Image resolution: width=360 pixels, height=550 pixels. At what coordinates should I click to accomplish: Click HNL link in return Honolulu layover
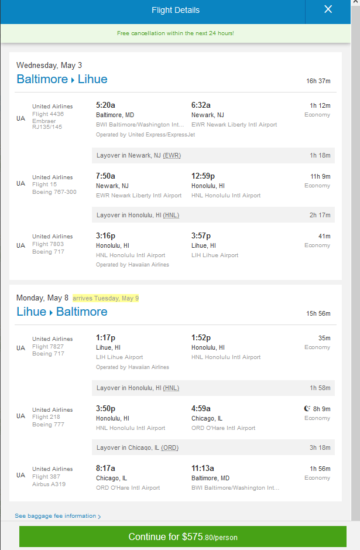pyautogui.click(x=171, y=388)
